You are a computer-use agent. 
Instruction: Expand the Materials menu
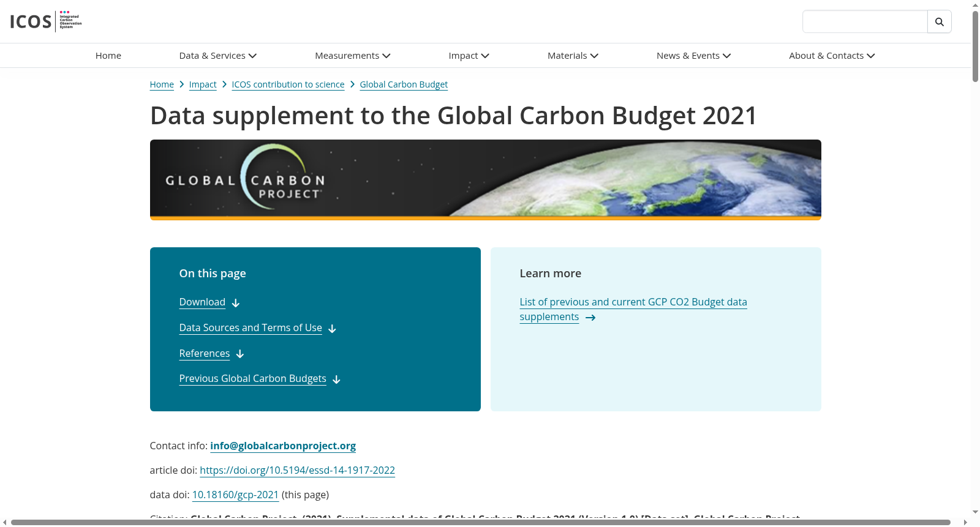click(573, 56)
